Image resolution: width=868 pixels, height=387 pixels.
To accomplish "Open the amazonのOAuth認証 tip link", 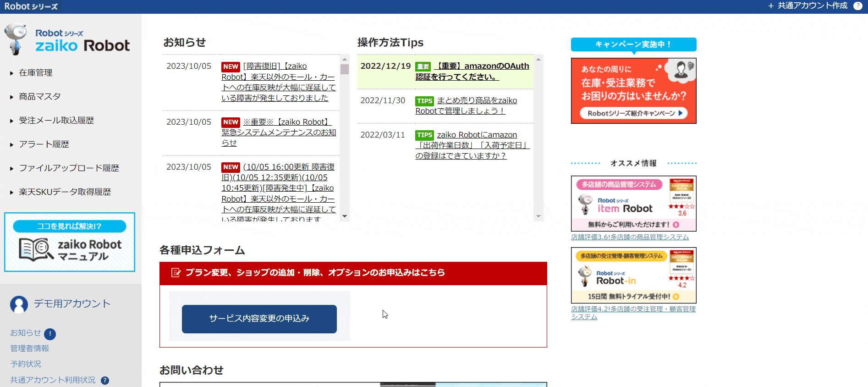I will tap(472, 72).
